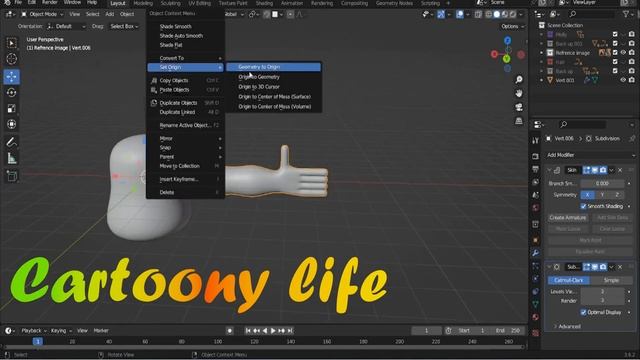Click Duplicate Objects menu entry
This screenshot has height=360, width=640.
pyautogui.click(x=185, y=103)
